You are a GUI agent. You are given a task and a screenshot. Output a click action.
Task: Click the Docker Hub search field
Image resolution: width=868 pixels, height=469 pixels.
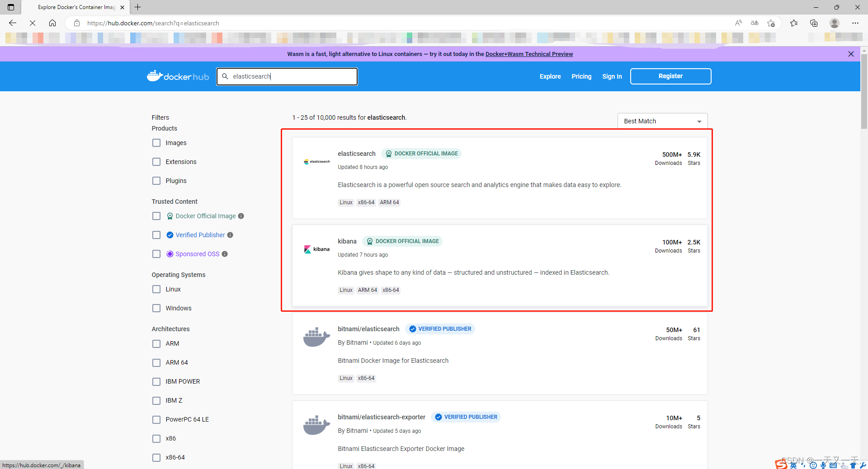pos(287,76)
